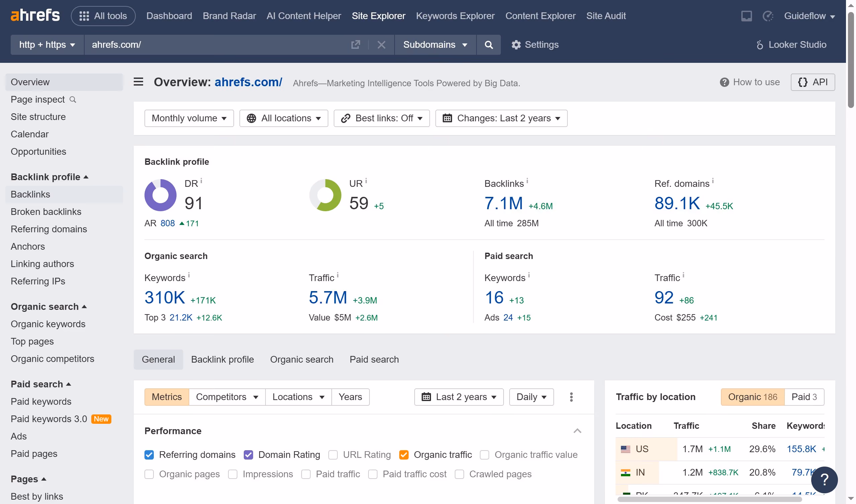The height and width of the screenshot is (504, 856).
Task: Open Settings gear
Action: pos(535,44)
